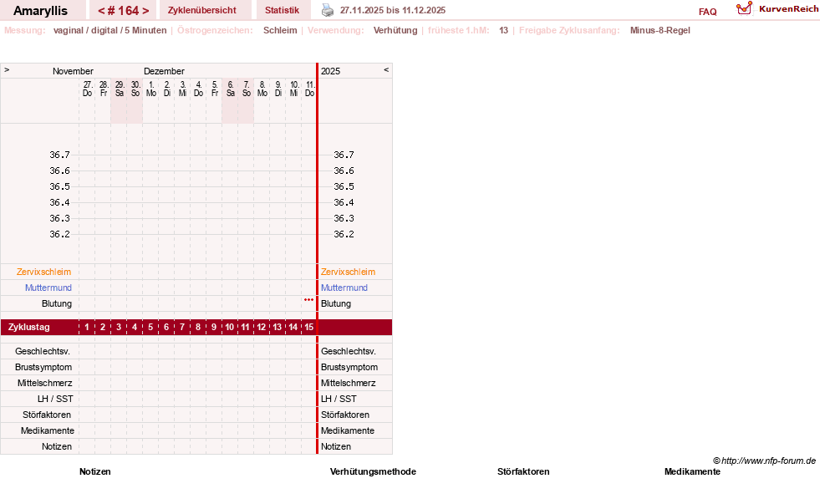Click the left Zervixschleim label
Screen dimensions: 820x504
point(43,272)
